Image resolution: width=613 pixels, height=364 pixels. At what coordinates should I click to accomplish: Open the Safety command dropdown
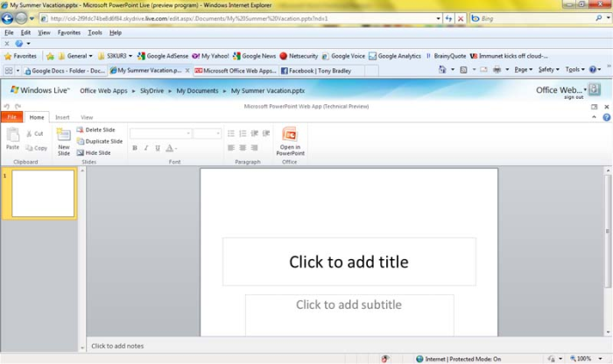(548, 69)
